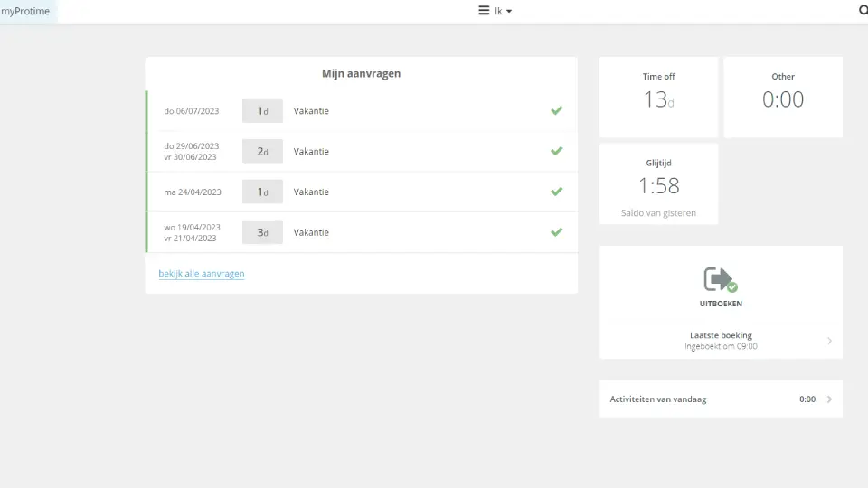Click the 13d Time off value
Image resolution: width=868 pixels, height=488 pixels.
pos(659,99)
